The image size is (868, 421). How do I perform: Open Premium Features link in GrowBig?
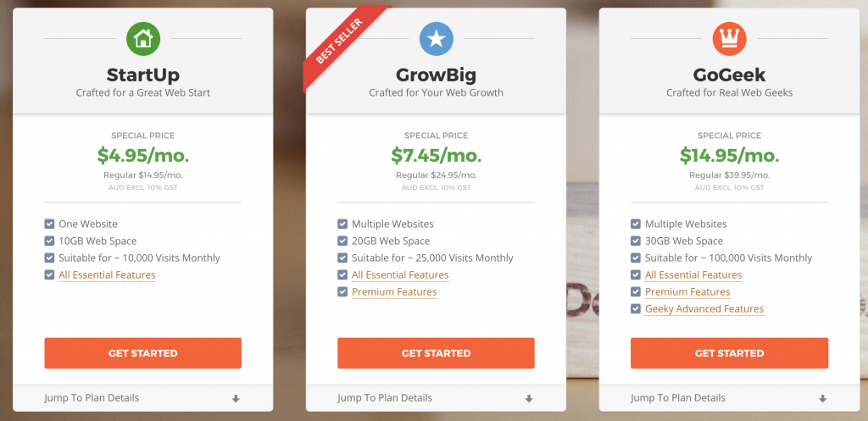pos(394,292)
